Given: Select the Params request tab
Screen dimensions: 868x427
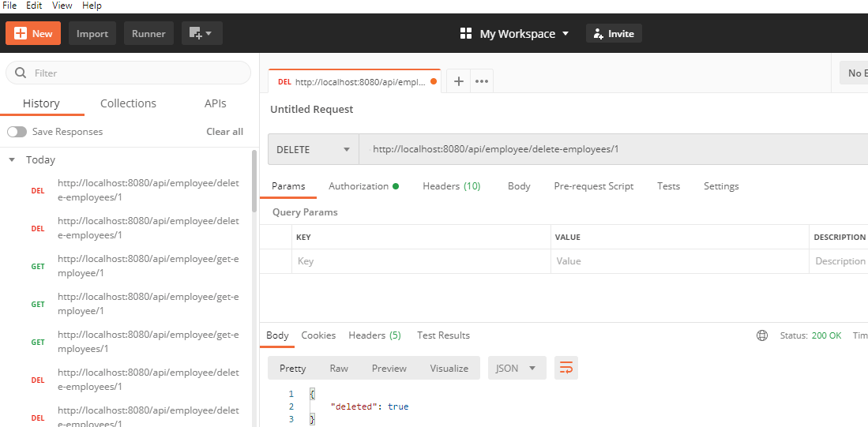Looking at the screenshot, I should point(288,186).
